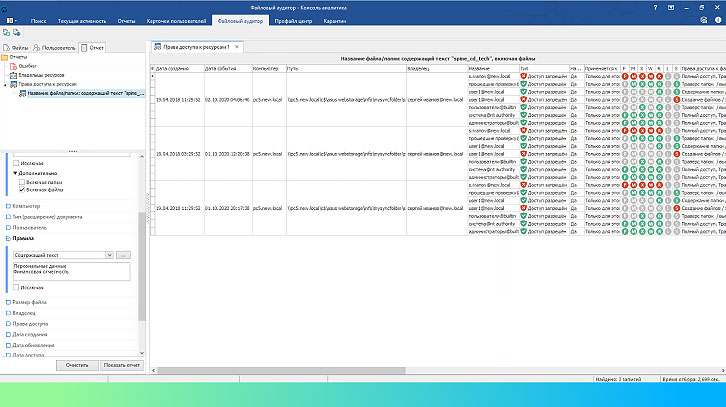
Task: Select the Файловый аудитор ribbon tab
Action: coord(240,21)
